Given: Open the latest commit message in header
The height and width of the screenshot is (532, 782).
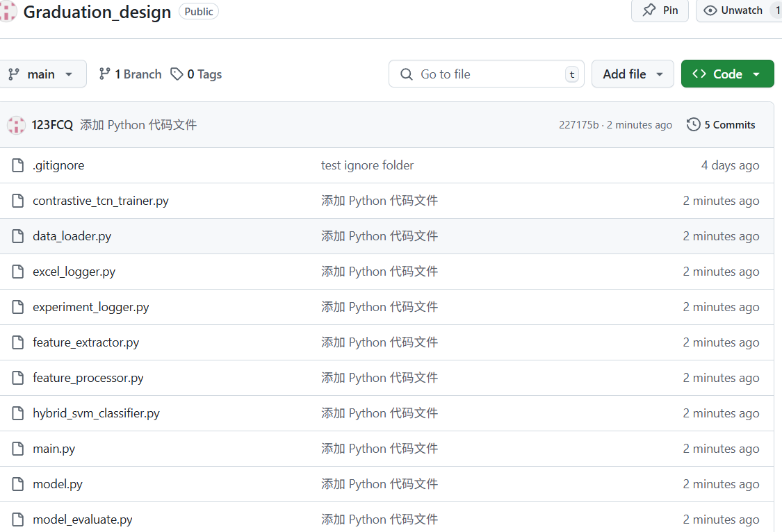Looking at the screenshot, I should (138, 124).
